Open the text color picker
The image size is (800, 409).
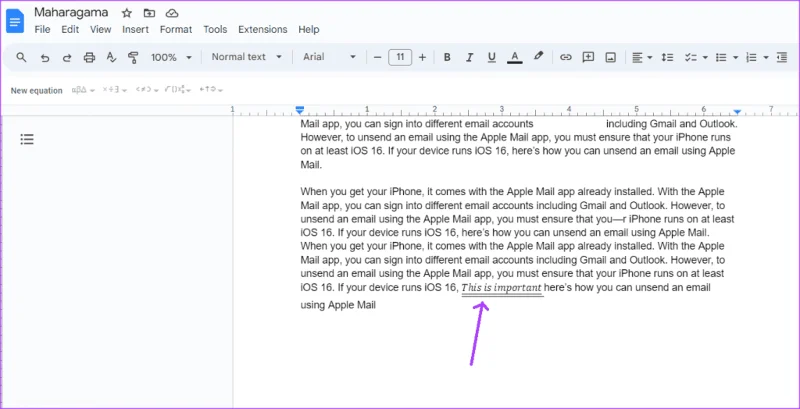[515, 57]
